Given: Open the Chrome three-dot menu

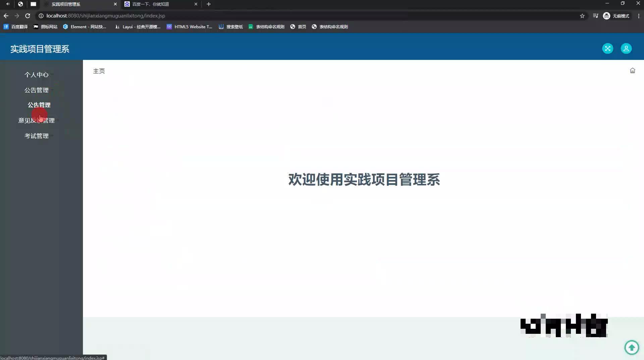Looking at the screenshot, I should 639,15.
